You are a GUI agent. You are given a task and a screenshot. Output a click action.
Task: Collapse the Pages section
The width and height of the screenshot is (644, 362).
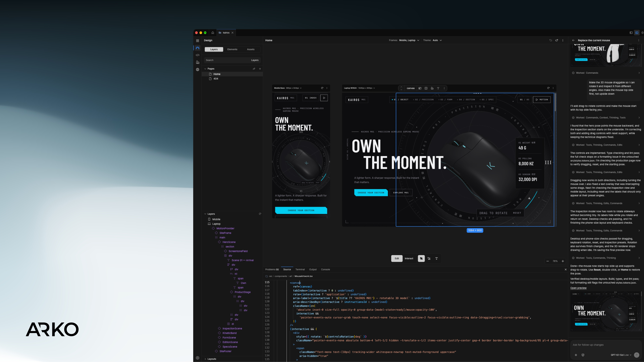pos(205,69)
